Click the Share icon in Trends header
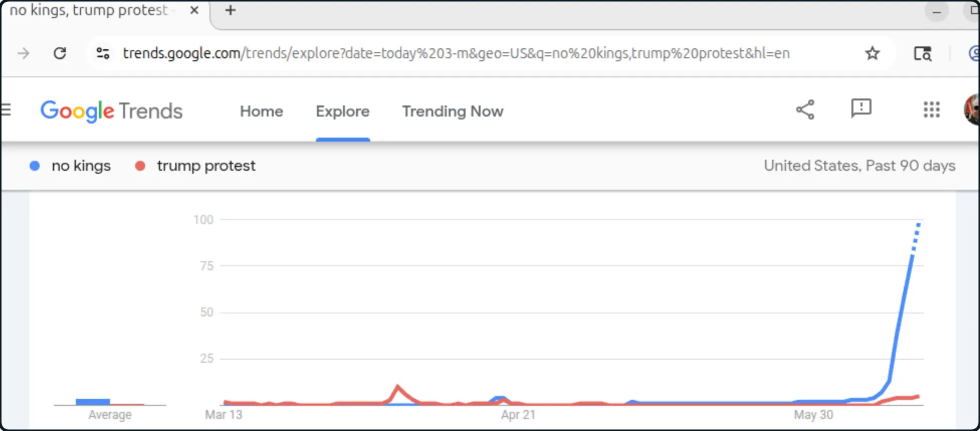Viewport: 980px width, 431px height. click(805, 110)
